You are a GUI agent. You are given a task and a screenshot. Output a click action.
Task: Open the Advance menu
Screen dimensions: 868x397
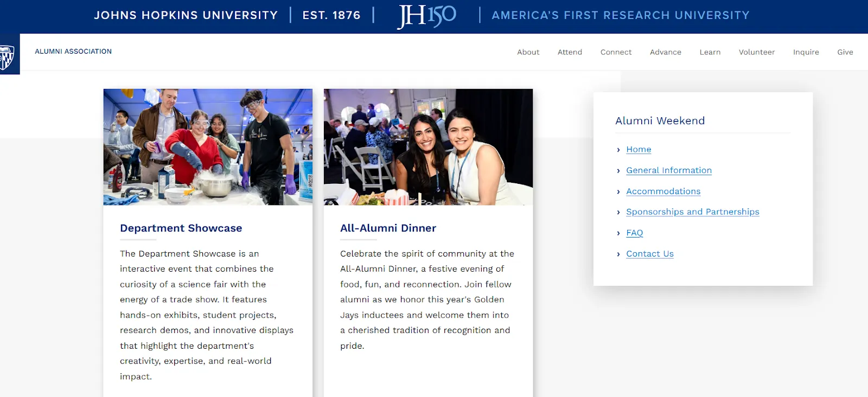point(665,52)
